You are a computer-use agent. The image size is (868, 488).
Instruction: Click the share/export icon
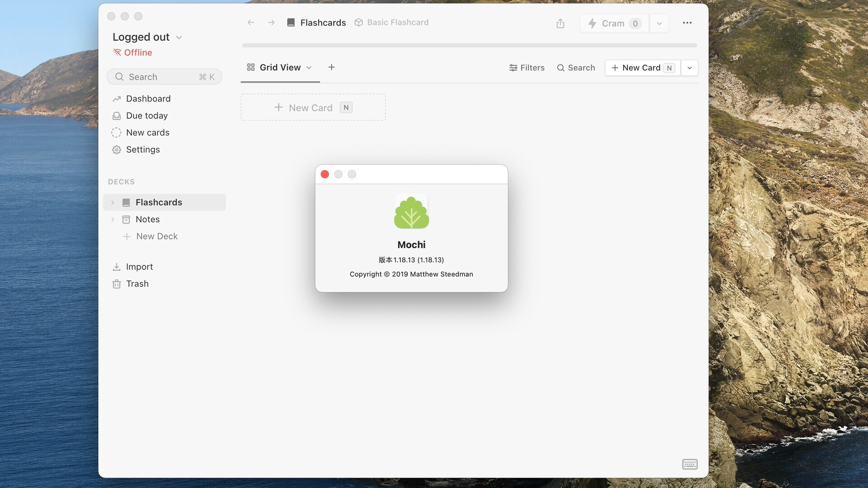pyautogui.click(x=561, y=23)
